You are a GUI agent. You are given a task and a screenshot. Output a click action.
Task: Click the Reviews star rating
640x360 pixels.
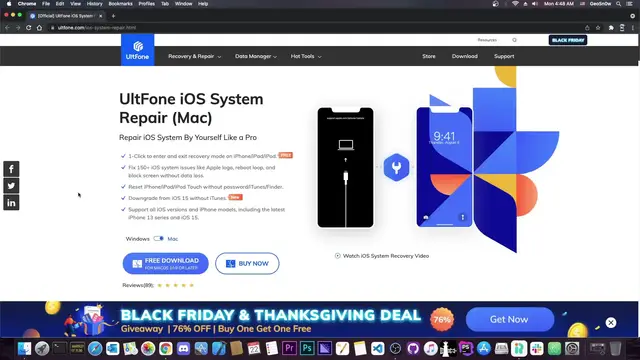pos(176,285)
